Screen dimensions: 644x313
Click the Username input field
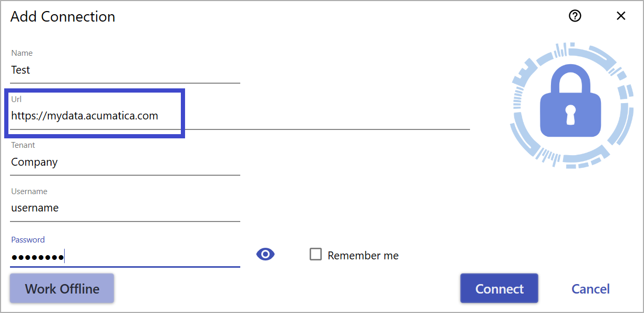coord(125,208)
